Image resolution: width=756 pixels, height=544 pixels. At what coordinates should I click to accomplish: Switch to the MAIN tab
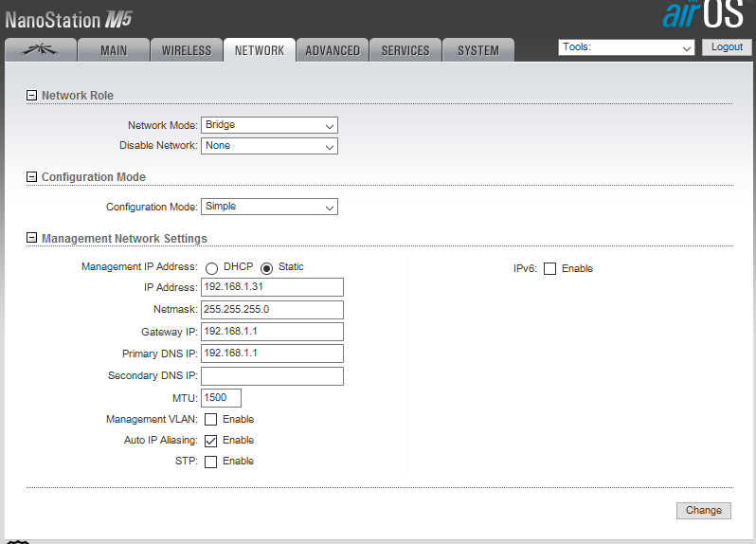click(x=114, y=50)
